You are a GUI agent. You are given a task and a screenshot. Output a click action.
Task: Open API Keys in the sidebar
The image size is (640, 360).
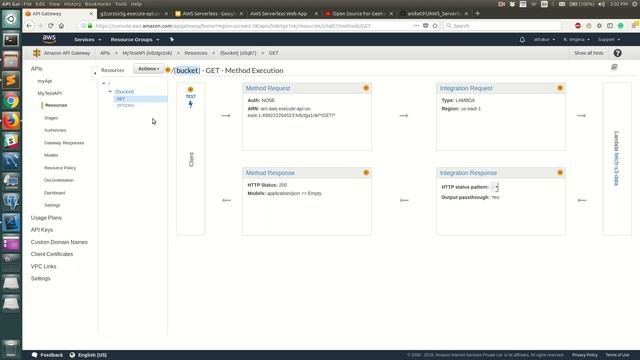coord(42,230)
